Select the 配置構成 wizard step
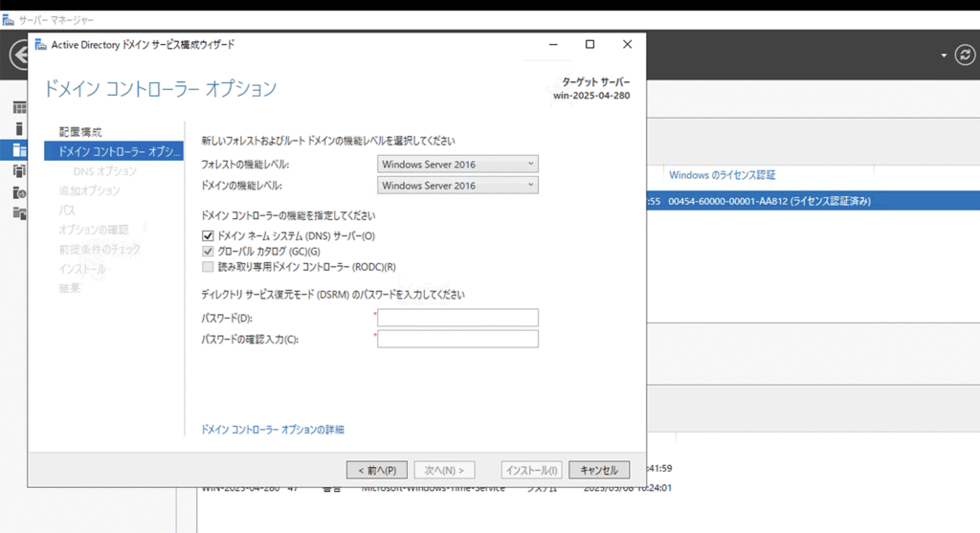980x533 pixels. point(80,132)
